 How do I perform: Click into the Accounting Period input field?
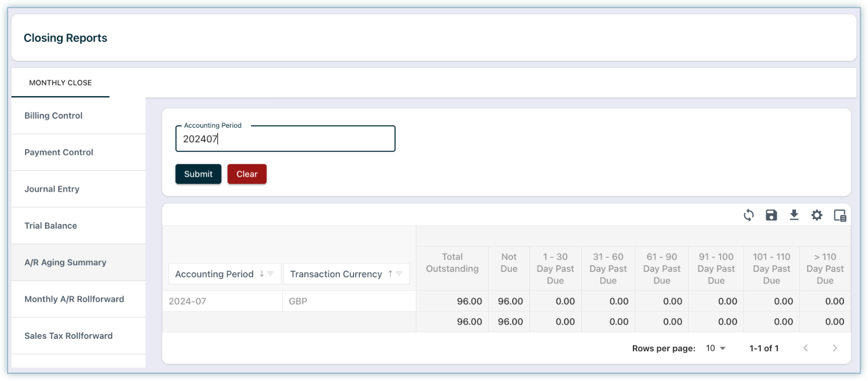[285, 139]
